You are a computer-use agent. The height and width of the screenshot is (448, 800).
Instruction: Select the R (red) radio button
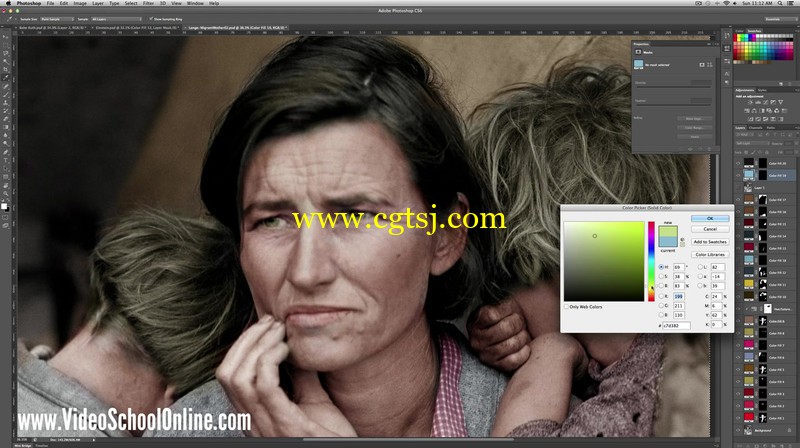pyautogui.click(x=661, y=296)
